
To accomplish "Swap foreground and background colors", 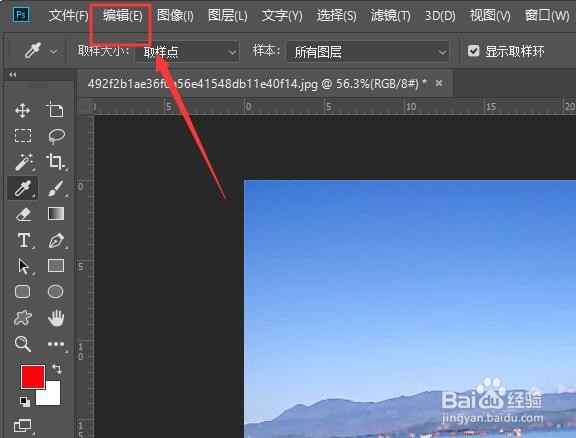I will tap(57, 369).
